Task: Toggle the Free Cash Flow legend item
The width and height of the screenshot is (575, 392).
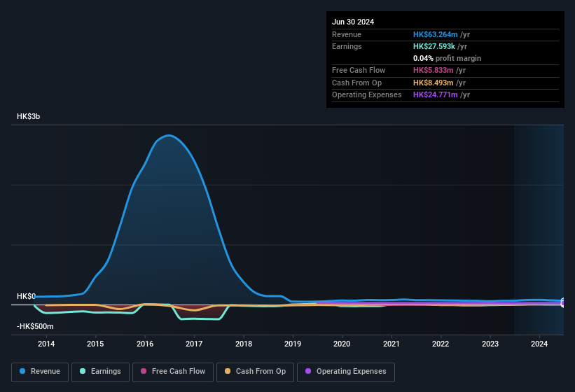Action: 173,372
